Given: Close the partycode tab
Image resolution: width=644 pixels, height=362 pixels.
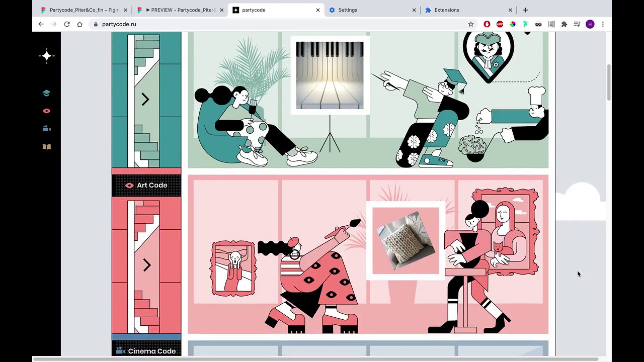Looking at the screenshot, I should (x=318, y=10).
